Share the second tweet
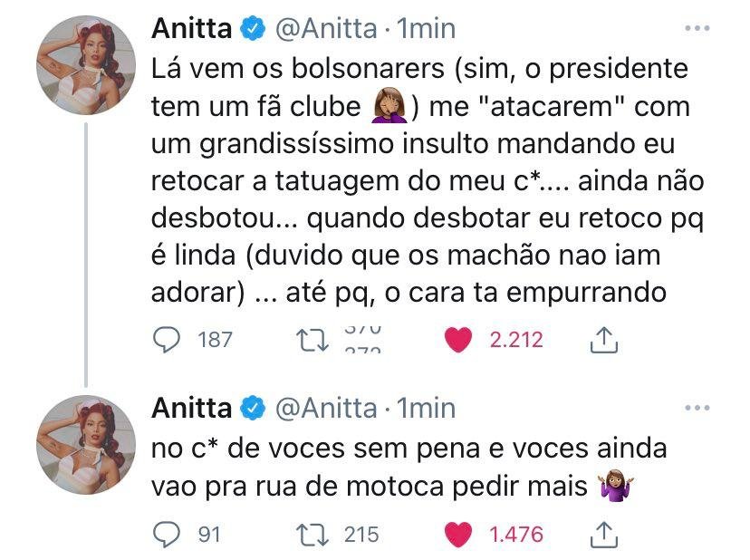The image size is (750, 560). pyautogui.click(x=604, y=535)
